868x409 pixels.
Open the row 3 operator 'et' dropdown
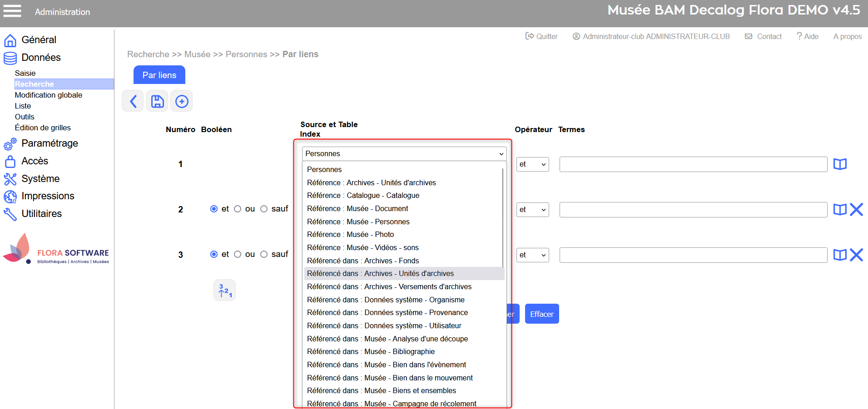(x=532, y=255)
